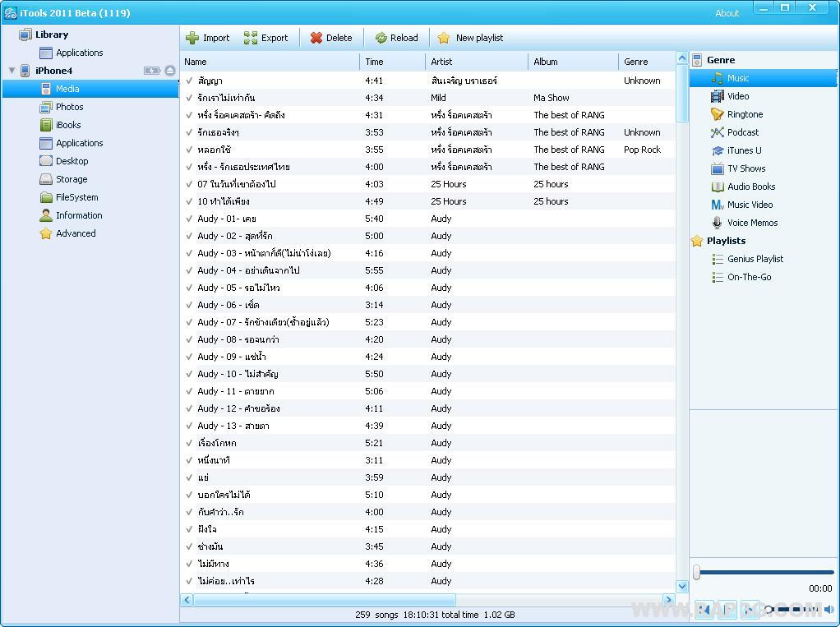This screenshot has width=840, height=627.
Task: Select the Ringtone genre icon
Action: click(x=718, y=114)
